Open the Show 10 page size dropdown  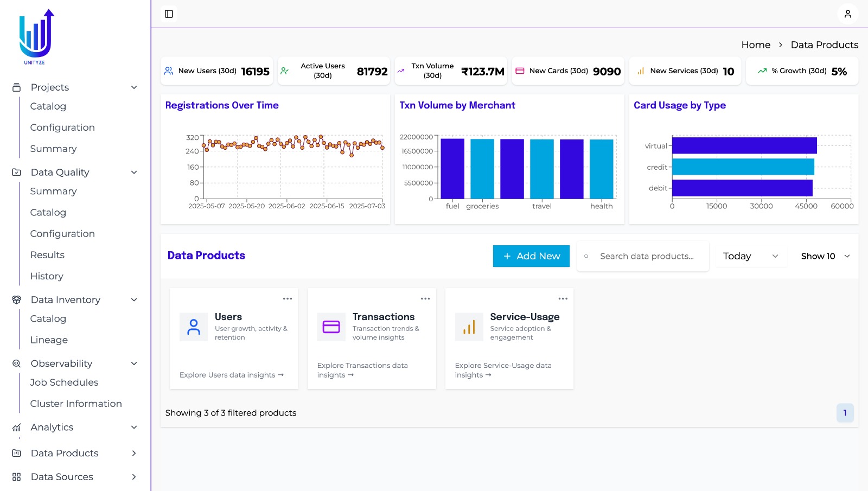coord(825,256)
